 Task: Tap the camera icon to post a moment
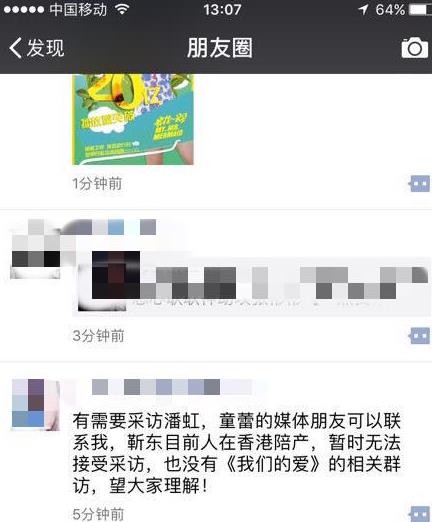pyautogui.click(x=415, y=48)
